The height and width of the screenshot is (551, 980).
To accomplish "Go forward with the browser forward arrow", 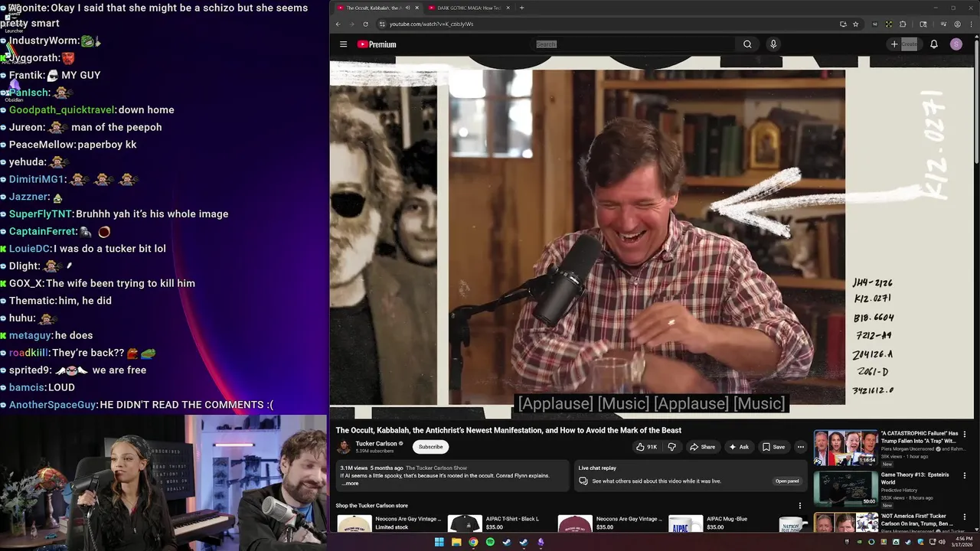I will [x=351, y=24].
